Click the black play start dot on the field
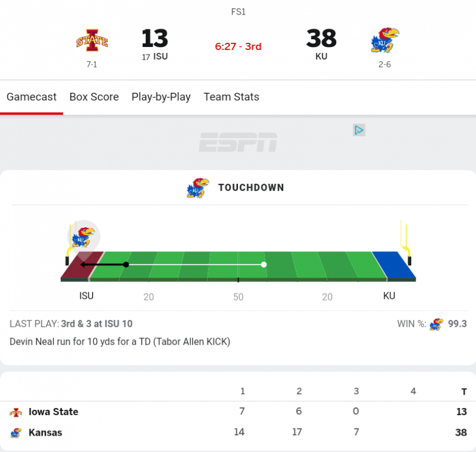This screenshot has width=476, height=452. point(126,265)
